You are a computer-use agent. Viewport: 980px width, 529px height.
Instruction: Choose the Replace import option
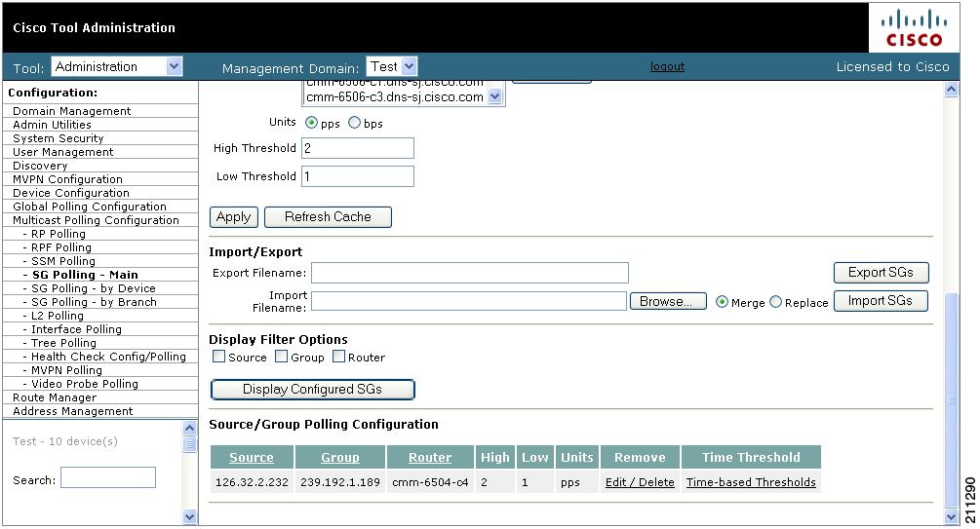[x=775, y=302]
